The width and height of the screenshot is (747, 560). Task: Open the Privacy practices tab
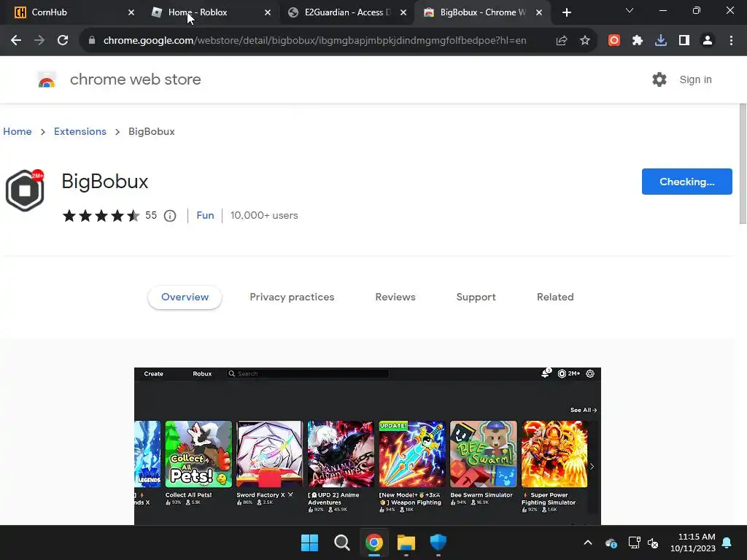tap(292, 297)
